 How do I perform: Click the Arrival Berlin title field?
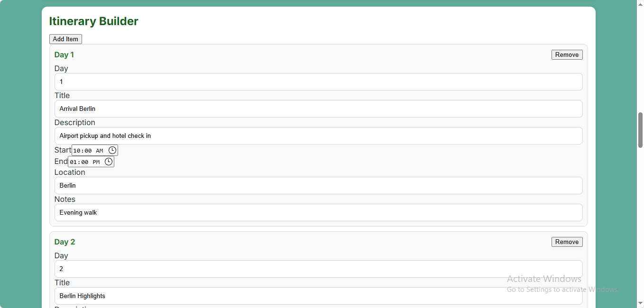point(318,109)
